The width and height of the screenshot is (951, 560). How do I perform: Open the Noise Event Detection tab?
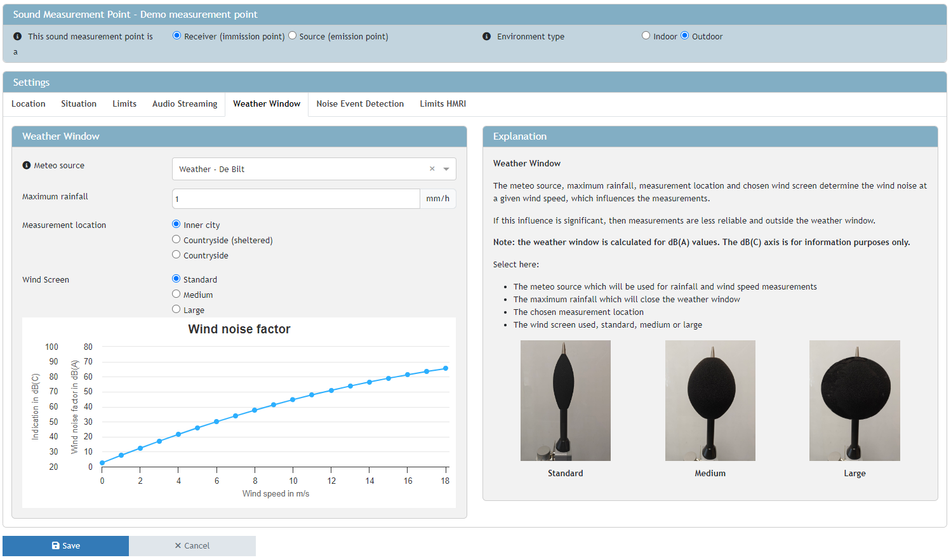(x=360, y=104)
